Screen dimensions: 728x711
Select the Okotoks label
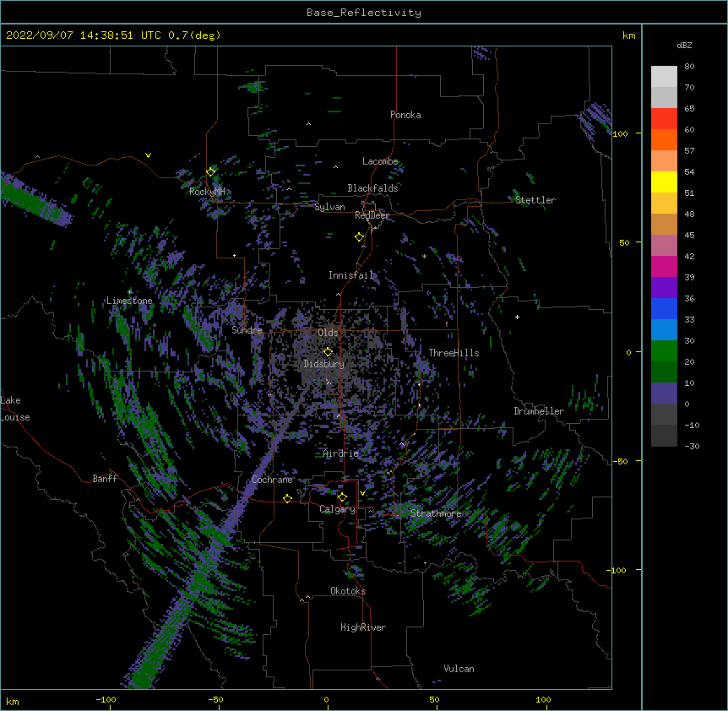coord(348,591)
